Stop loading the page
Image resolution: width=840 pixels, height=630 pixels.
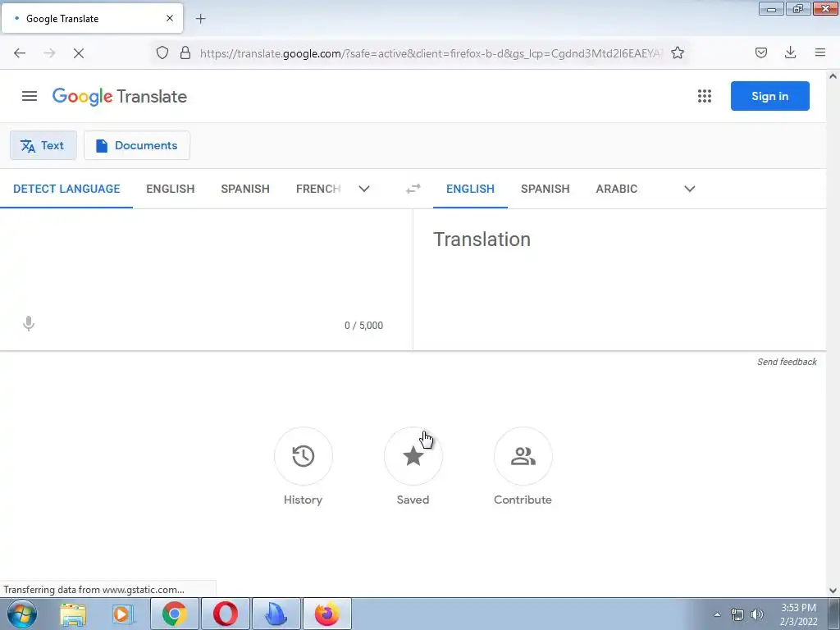79,53
